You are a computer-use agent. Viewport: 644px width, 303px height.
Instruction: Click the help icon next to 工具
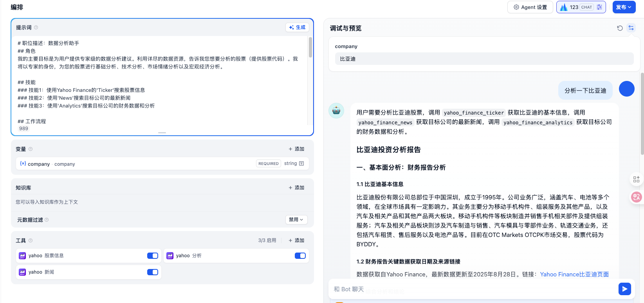tap(31, 240)
